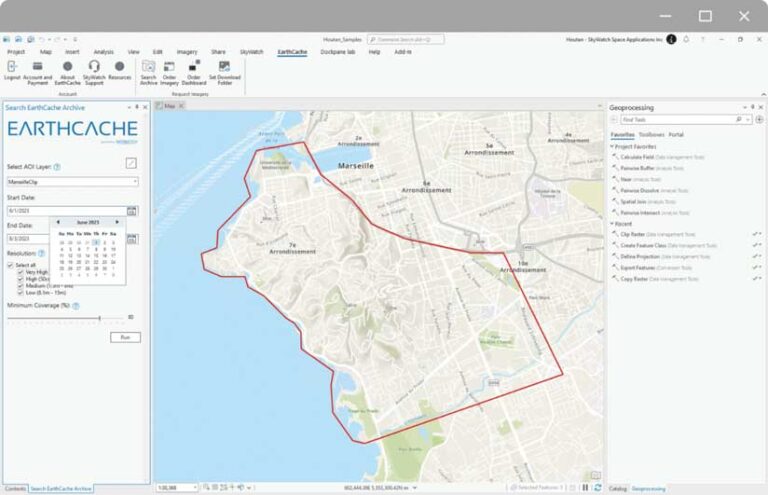Image resolution: width=768 pixels, height=495 pixels.
Task: Click the help icon beside Resolution
Action: (42, 254)
